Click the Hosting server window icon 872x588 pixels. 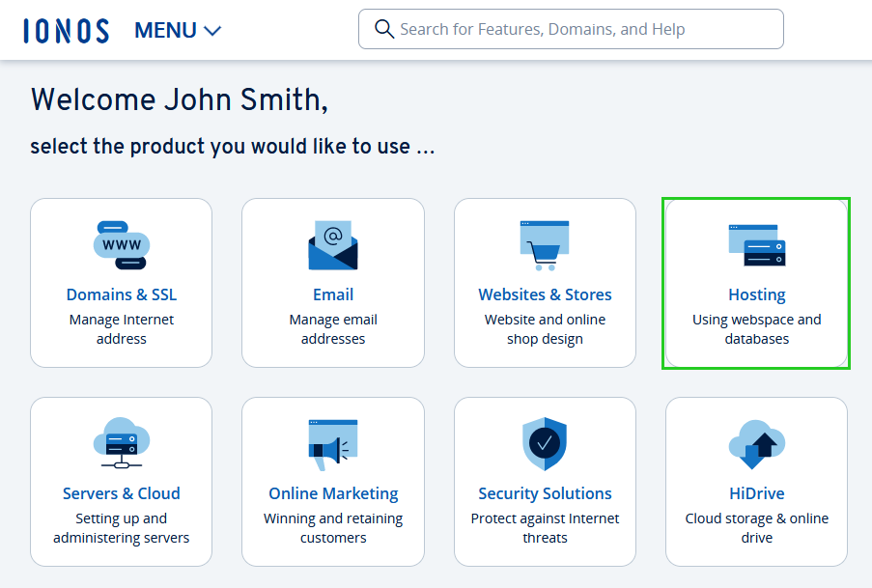click(x=757, y=245)
